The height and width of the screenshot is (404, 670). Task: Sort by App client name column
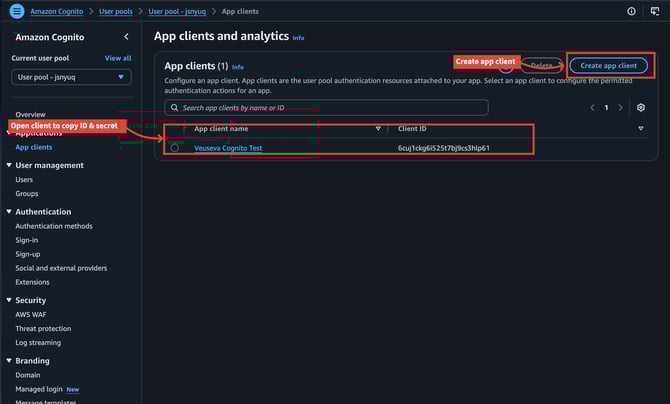(x=378, y=129)
